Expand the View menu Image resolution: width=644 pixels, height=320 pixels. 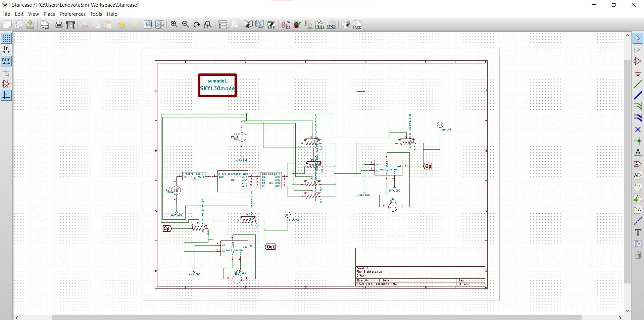33,14
